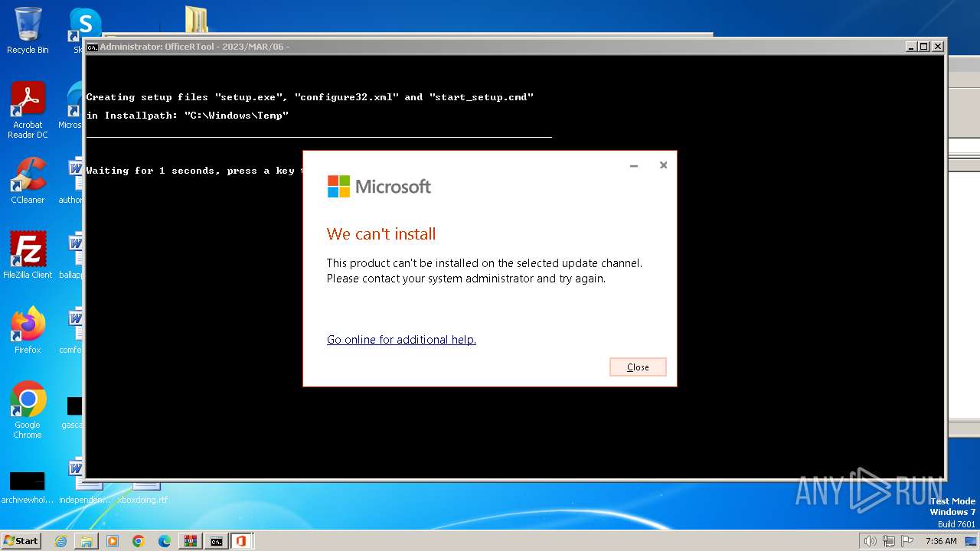Open Microsoft Edge from the taskbar
This screenshot has width=980, height=551.
[x=165, y=541]
